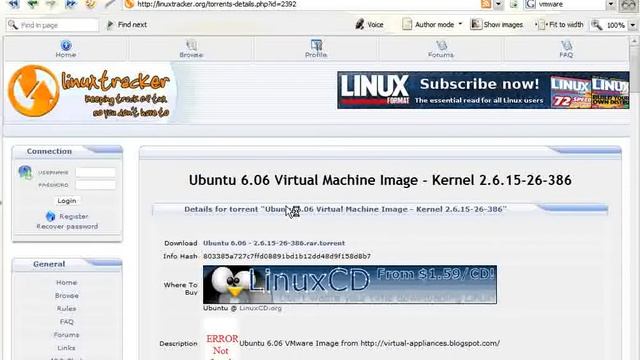This screenshot has height=360, width=640.
Task: Open the 100% zoom level dropdown
Action: click(x=632, y=25)
